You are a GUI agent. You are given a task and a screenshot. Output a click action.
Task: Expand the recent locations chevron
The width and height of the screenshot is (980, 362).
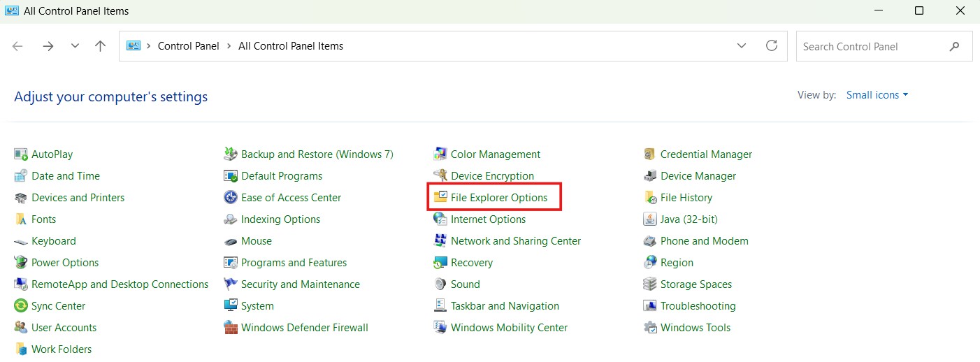point(75,46)
